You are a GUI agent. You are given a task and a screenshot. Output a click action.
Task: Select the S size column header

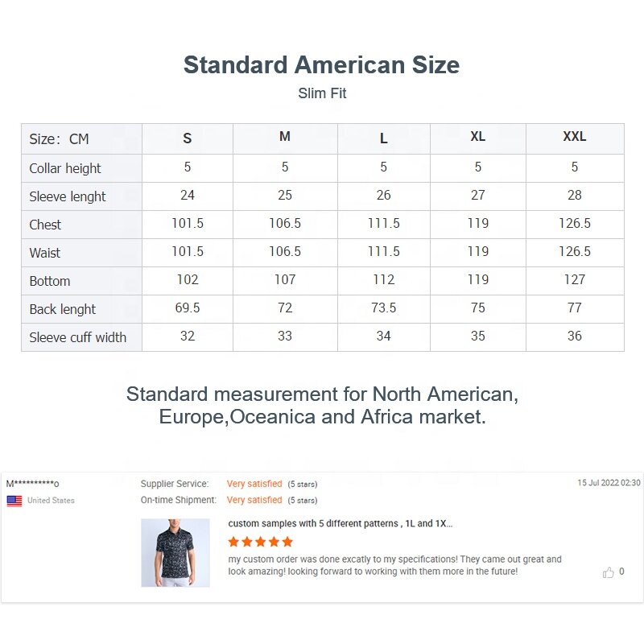pos(188,138)
